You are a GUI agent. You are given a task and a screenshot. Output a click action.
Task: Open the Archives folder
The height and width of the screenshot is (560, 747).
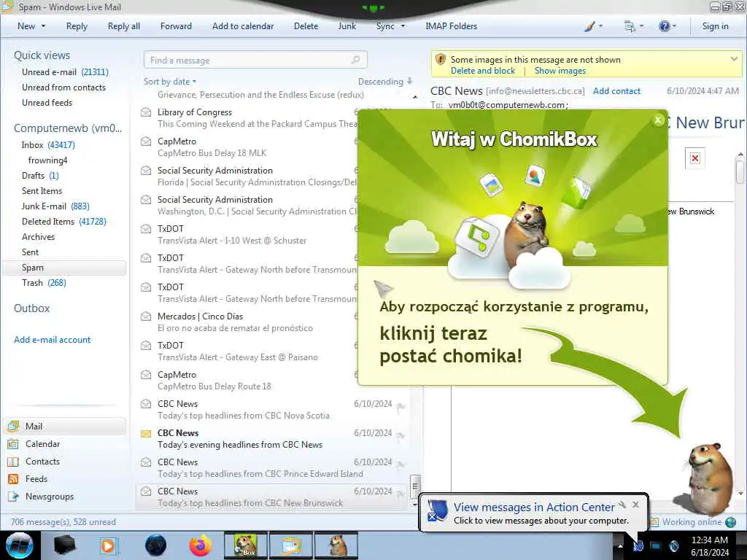pyautogui.click(x=38, y=237)
